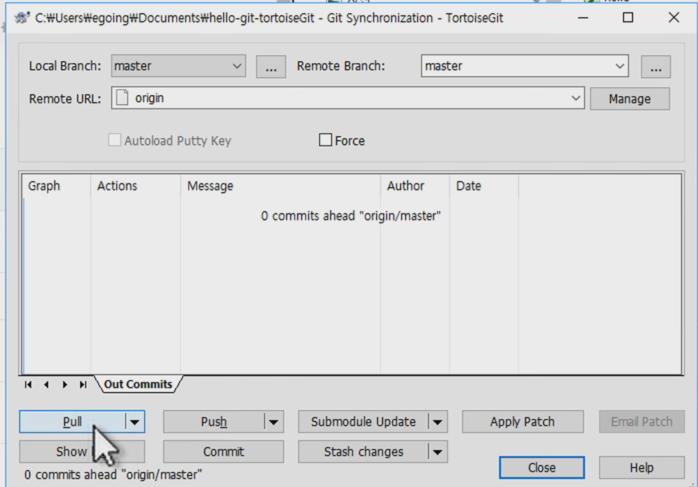
Task: Sort by the Message column header
Action: pos(280,186)
